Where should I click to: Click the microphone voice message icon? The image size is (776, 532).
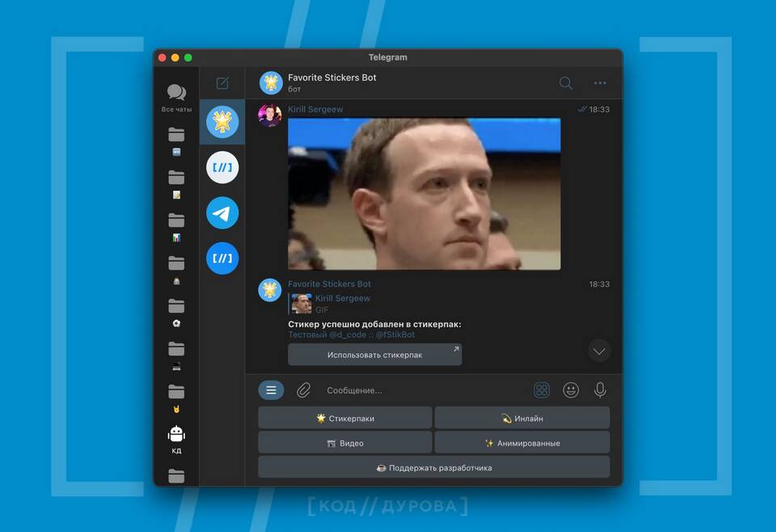[x=600, y=391]
